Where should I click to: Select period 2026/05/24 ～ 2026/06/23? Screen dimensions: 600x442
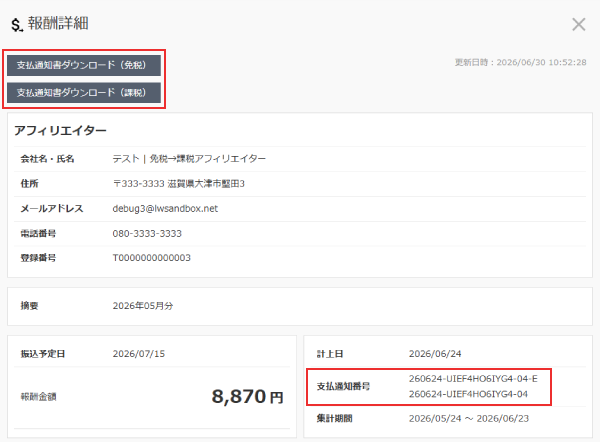[469, 419]
